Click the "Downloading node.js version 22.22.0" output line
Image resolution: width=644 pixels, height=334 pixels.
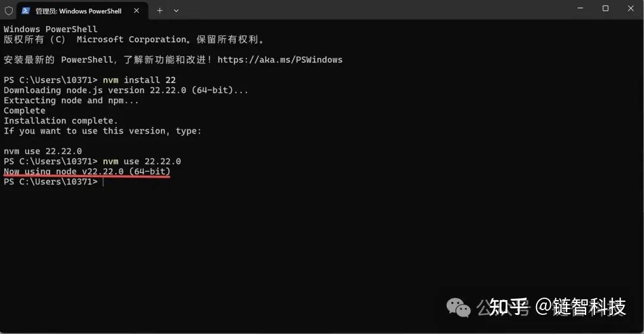126,90
